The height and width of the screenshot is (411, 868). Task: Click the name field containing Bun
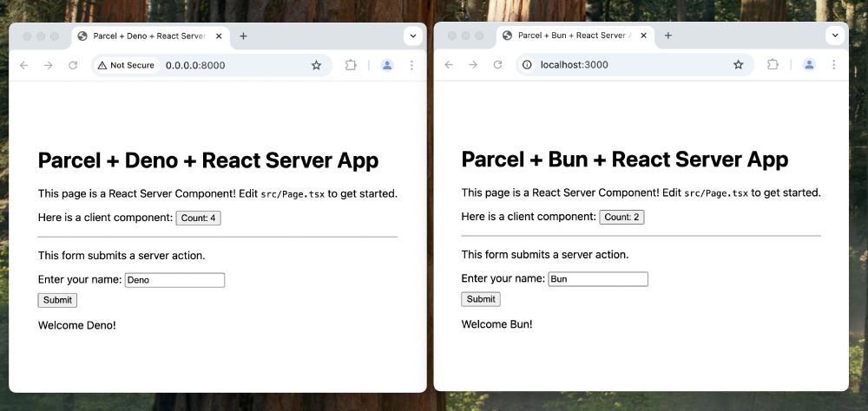click(x=598, y=279)
